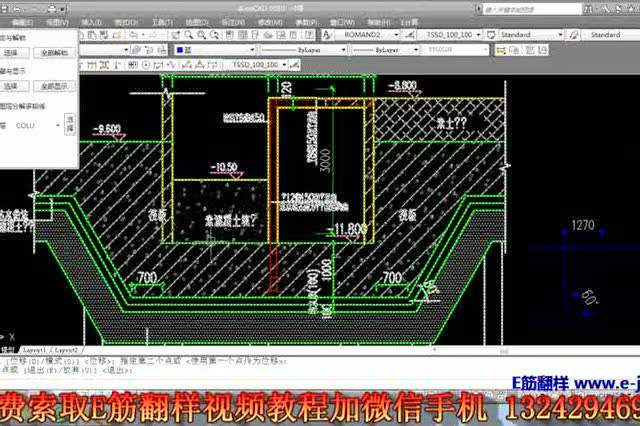Screen dimensions: 640x426
Task: Expand the quick access toolbar customize arrow
Action: (x=62, y=9)
